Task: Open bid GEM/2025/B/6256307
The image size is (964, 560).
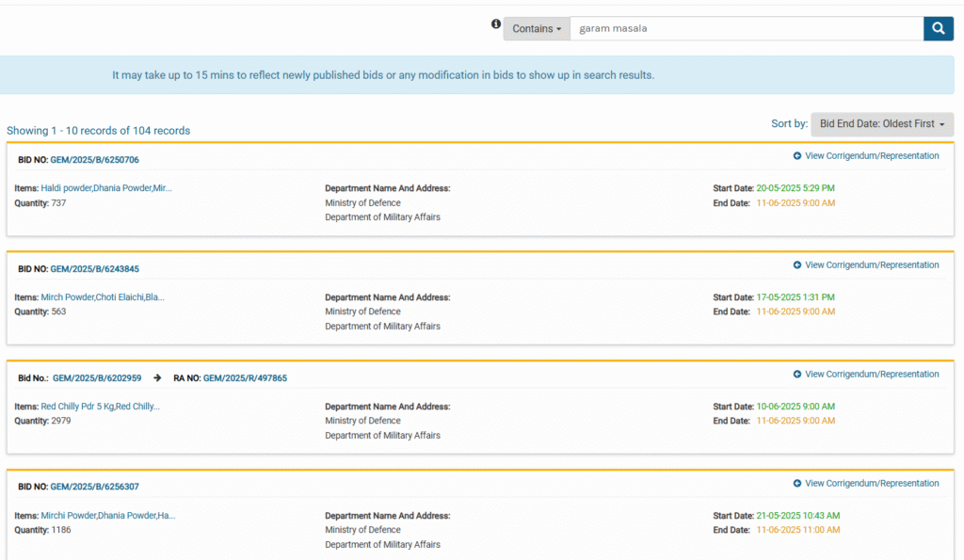Action: coord(95,487)
